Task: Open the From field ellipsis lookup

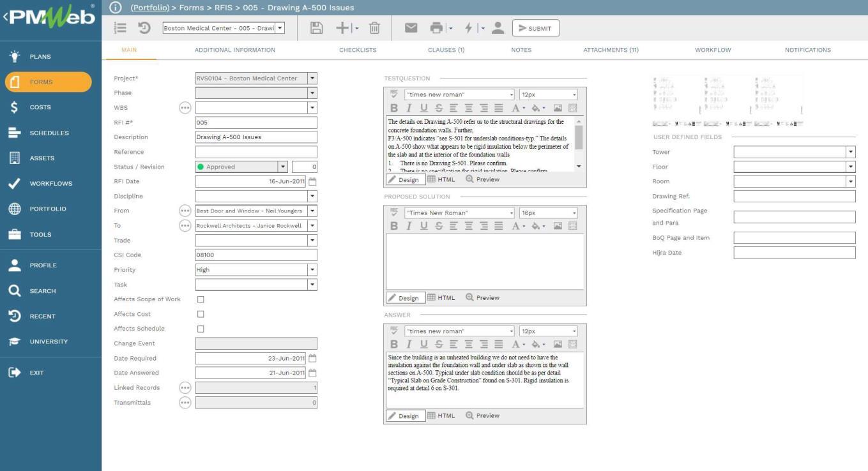Action: [x=185, y=211]
